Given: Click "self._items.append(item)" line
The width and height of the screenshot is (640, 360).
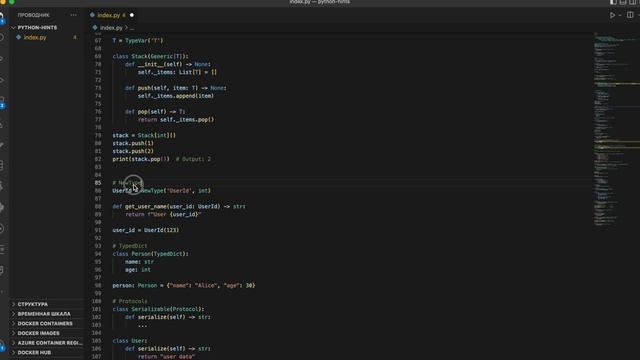Looking at the screenshot, I should (x=176, y=96).
